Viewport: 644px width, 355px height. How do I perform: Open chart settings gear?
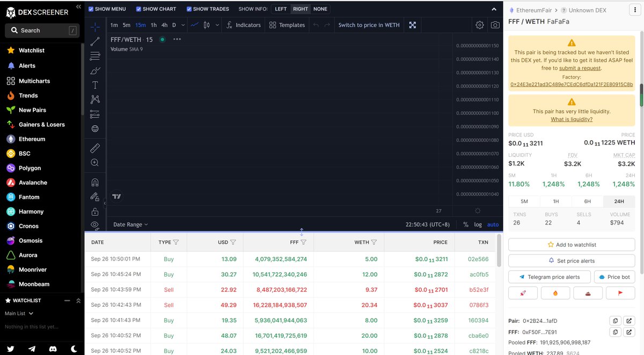click(479, 25)
